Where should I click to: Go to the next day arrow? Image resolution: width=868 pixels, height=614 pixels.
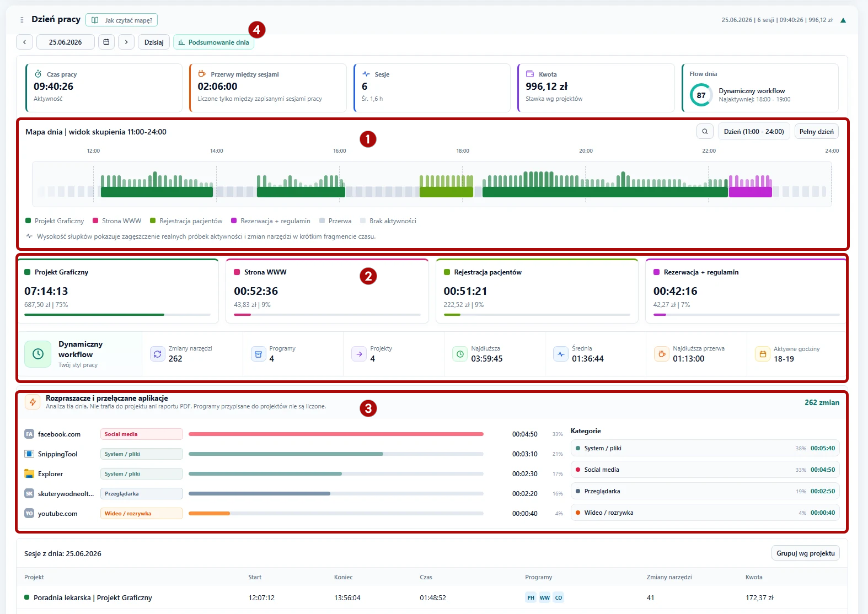click(126, 42)
